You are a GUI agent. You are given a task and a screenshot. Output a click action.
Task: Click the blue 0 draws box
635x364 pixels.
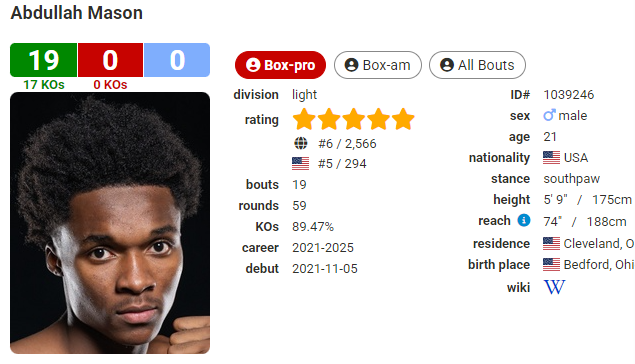click(x=177, y=60)
